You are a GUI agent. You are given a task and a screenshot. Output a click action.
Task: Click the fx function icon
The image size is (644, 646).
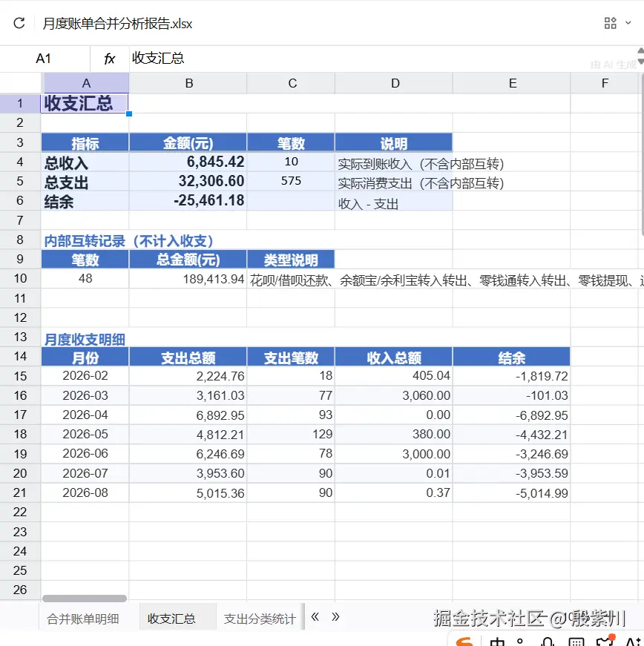[109, 59]
